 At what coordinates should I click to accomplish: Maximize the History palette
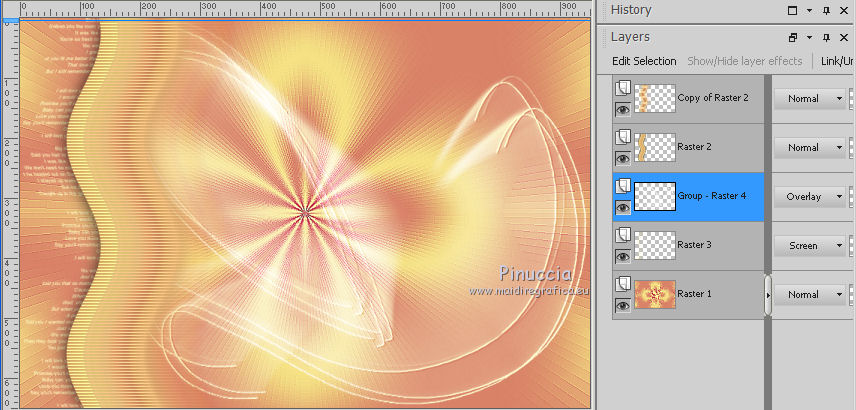tap(792, 10)
